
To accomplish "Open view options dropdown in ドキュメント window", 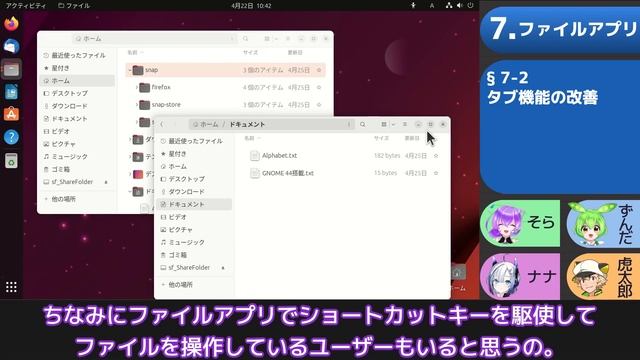I will pyautogui.click(x=393, y=124).
